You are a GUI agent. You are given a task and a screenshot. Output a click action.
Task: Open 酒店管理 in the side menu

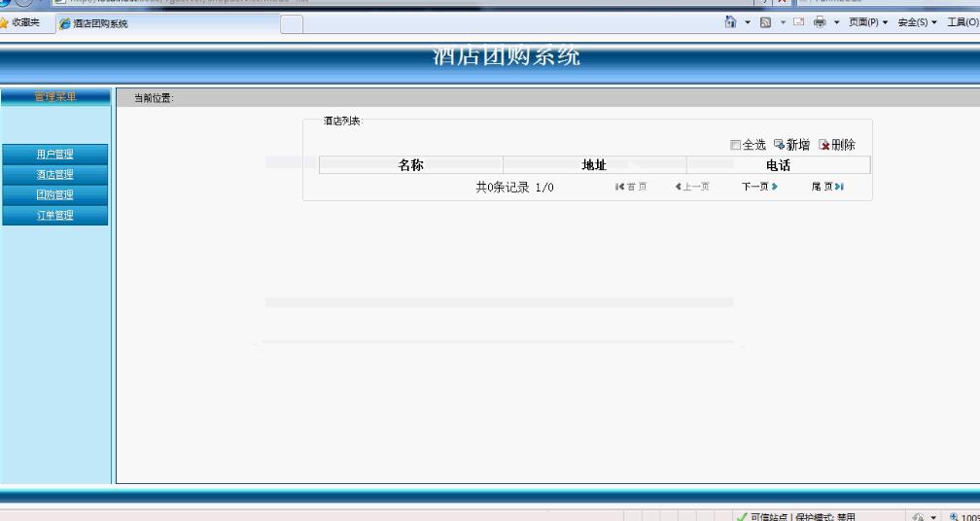click(55, 174)
